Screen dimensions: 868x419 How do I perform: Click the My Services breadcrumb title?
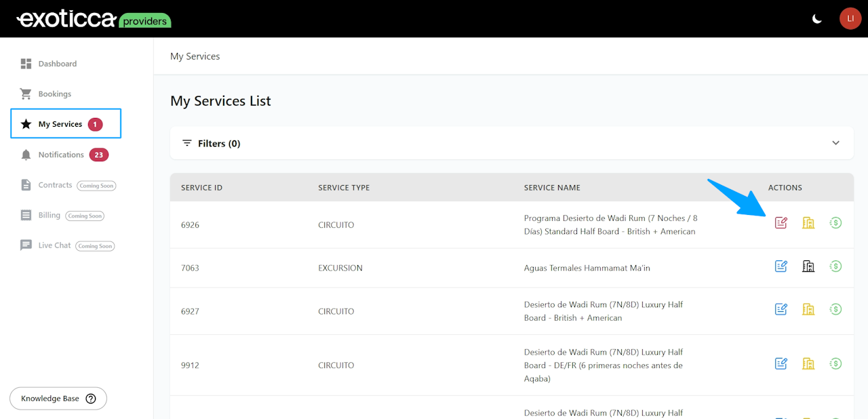click(x=195, y=56)
